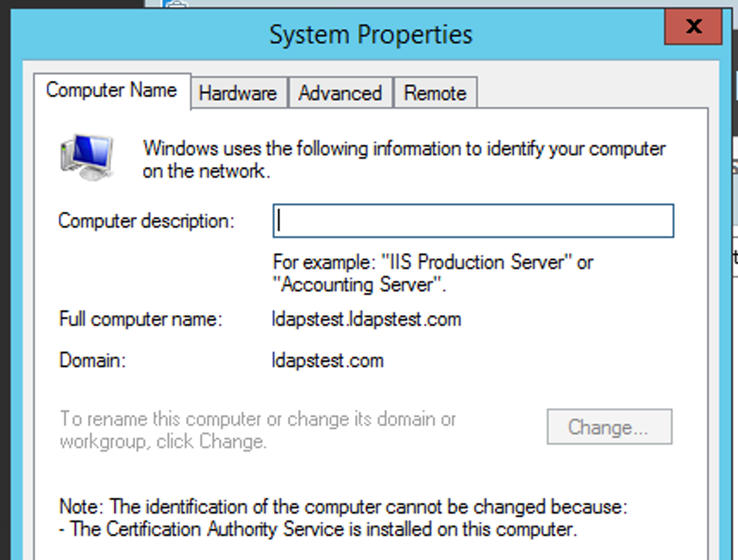Screen dimensions: 738x560
Task: Open the Advanced tab
Action: [x=340, y=93]
